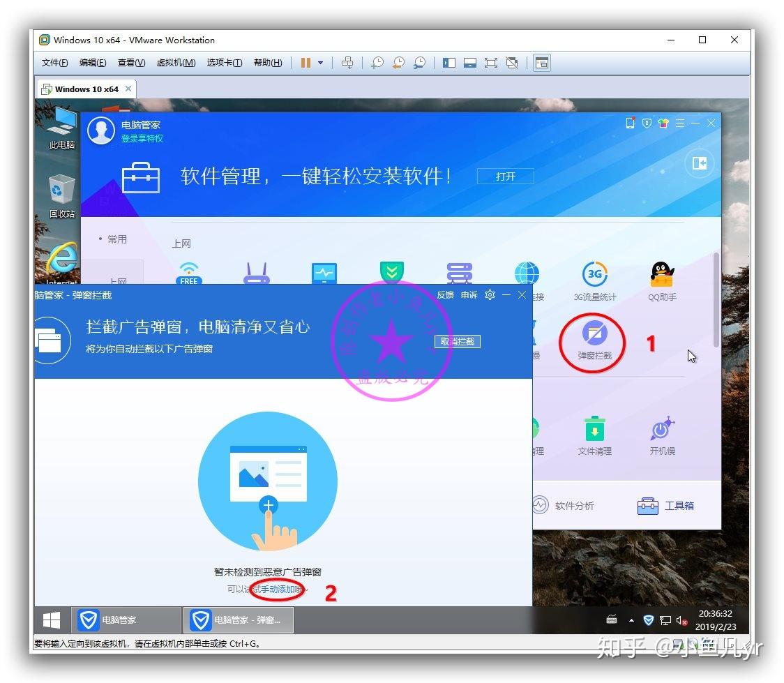784x683 pixels.
Task: Toggle VMware thumbnail bar icon
Action: point(470,63)
